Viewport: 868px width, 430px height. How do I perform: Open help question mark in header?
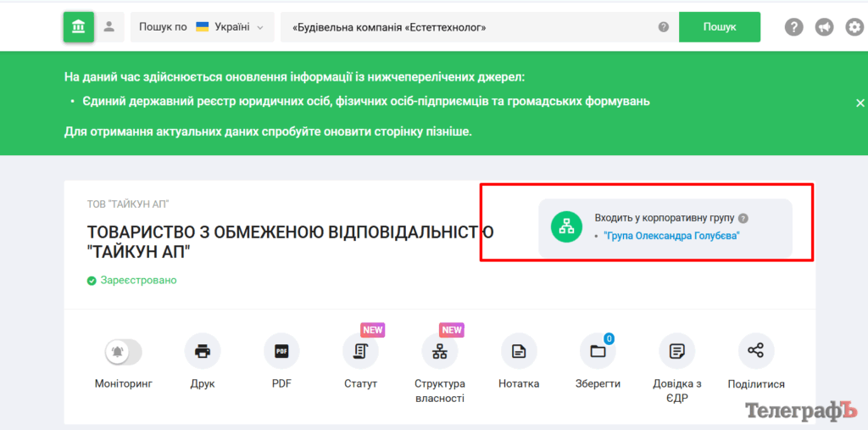point(793,27)
